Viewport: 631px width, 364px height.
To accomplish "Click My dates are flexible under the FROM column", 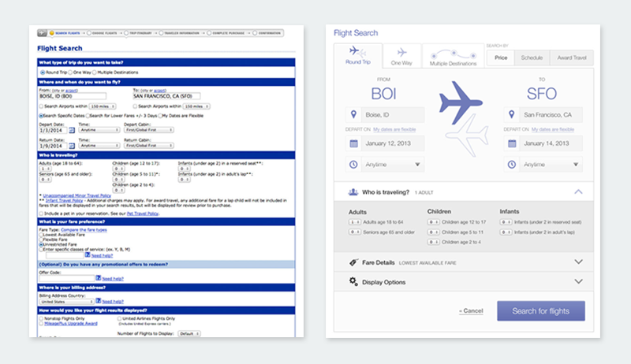I will click(x=394, y=129).
